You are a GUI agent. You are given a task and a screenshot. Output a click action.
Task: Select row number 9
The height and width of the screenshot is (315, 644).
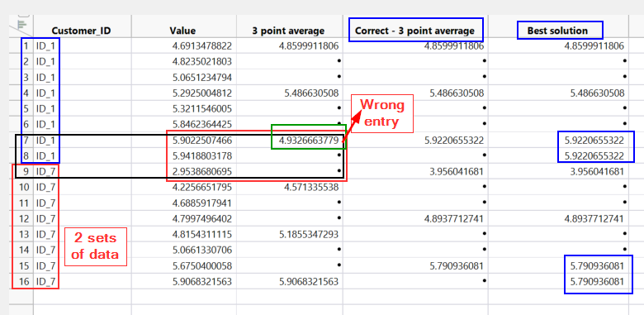pyautogui.click(x=26, y=171)
